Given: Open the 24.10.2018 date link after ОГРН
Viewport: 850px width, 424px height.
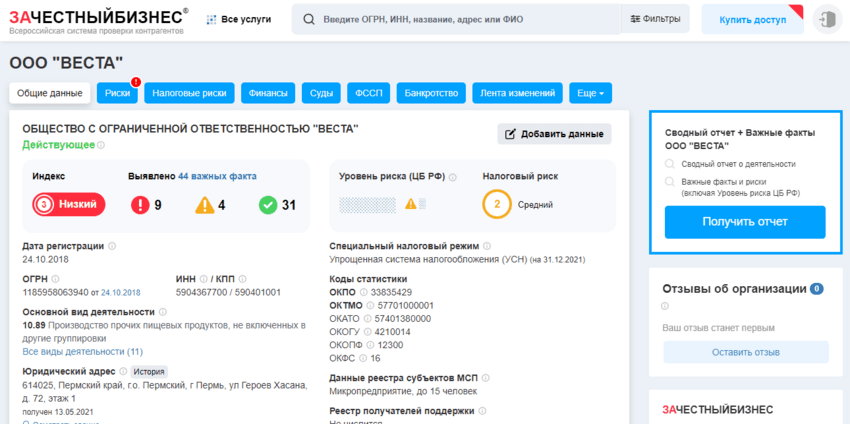Looking at the screenshot, I should coord(120,293).
